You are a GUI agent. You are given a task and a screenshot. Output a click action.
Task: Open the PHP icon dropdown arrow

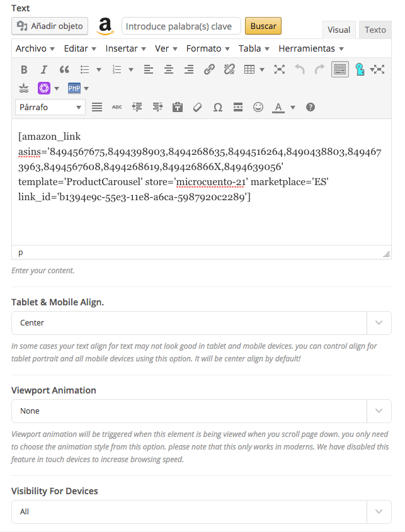[x=86, y=89]
